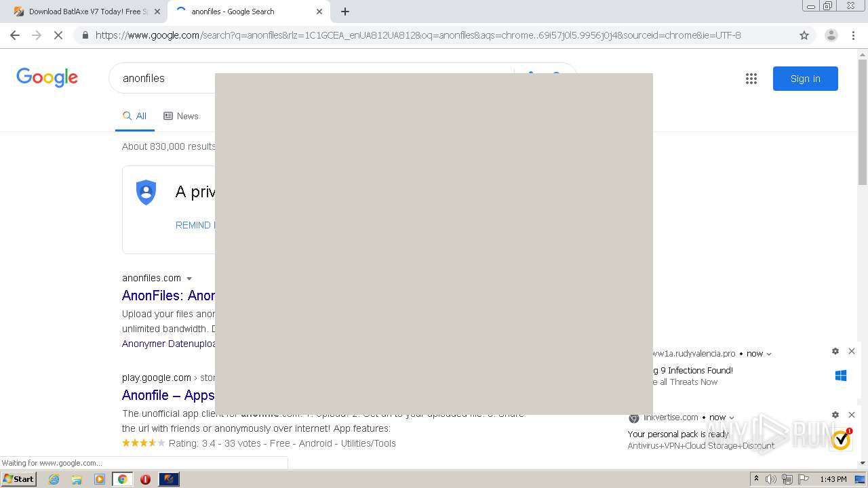Dismiss the rudyvalencia.pro notification
The height and width of the screenshot is (488, 868).
click(x=852, y=351)
